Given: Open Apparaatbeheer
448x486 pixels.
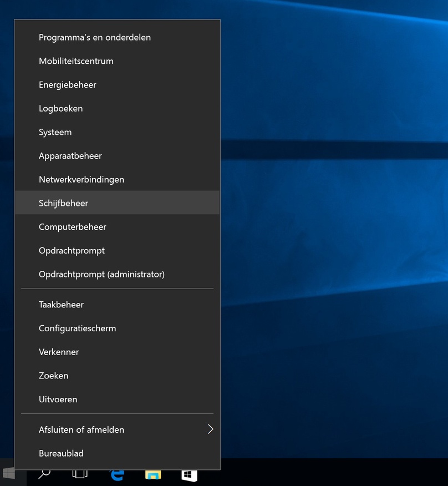Looking at the screenshot, I should click(118, 156).
